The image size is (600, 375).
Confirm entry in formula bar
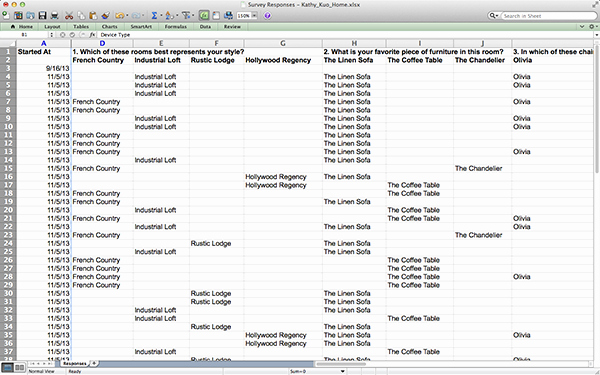(72, 35)
